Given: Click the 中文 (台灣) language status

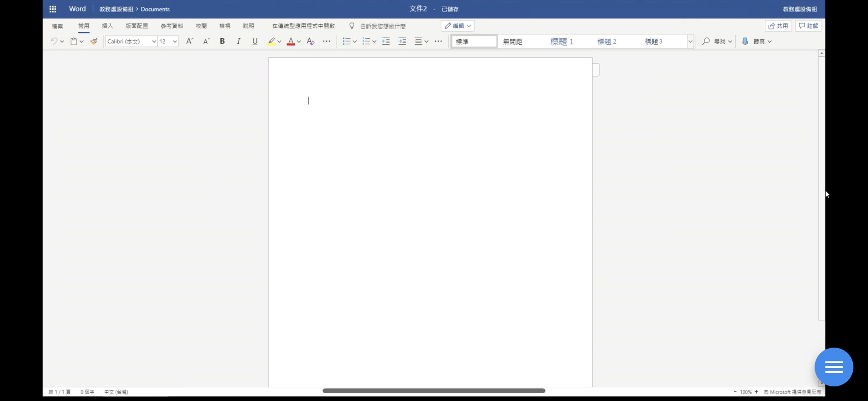Looking at the screenshot, I should (116, 392).
